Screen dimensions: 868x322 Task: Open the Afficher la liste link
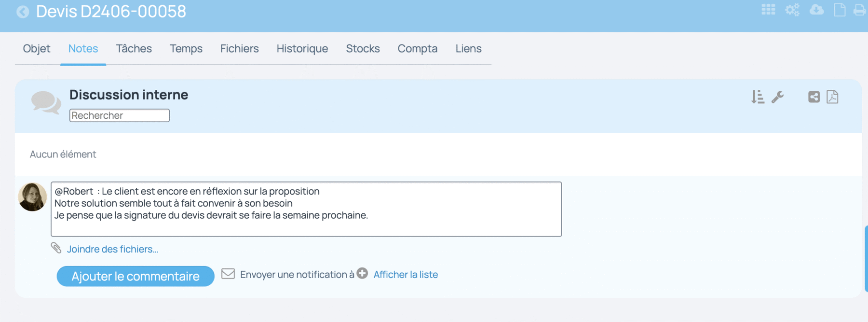point(406,274)
